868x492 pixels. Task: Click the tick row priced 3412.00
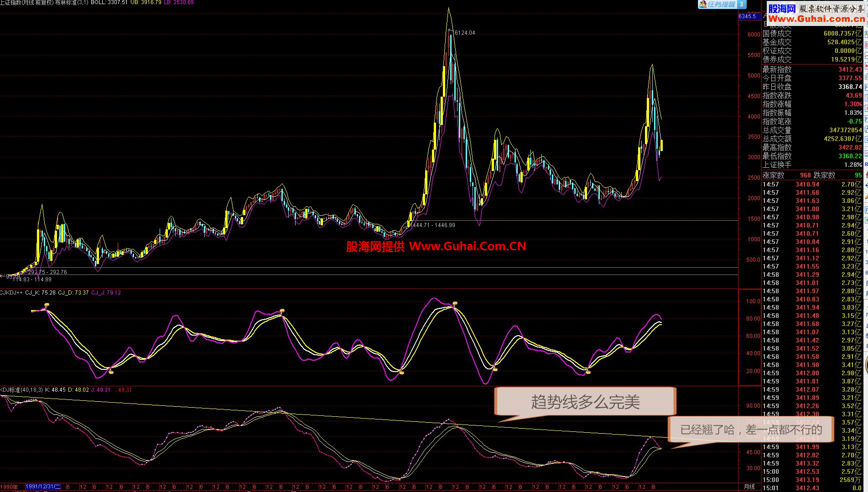pos(812,373)
